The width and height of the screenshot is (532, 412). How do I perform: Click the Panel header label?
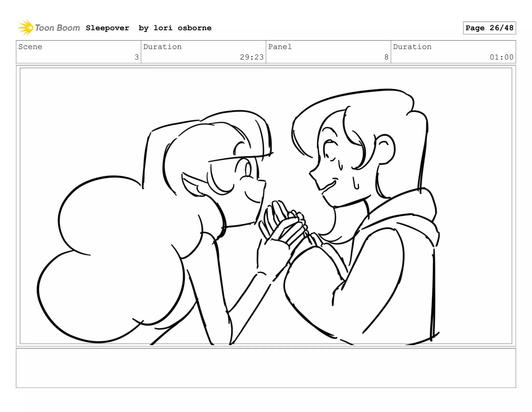tap(280, 47)
